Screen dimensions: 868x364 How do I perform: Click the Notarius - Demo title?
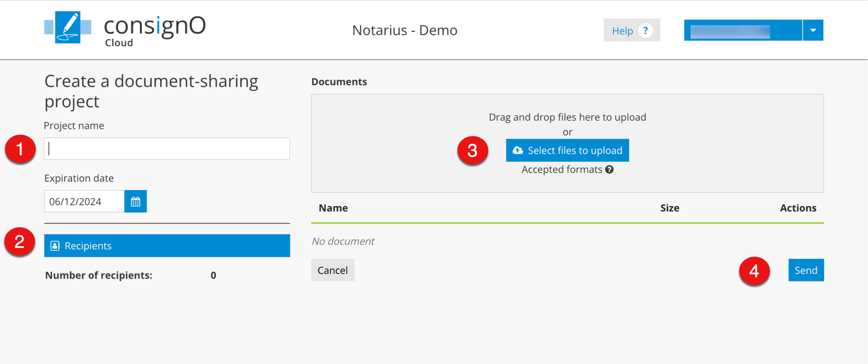pos(405,30)
